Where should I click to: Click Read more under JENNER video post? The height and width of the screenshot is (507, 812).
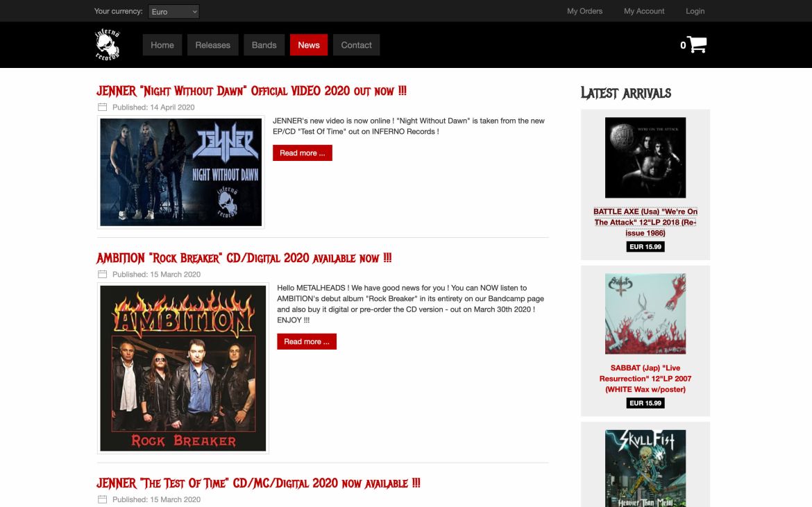(x=303, y=153)
